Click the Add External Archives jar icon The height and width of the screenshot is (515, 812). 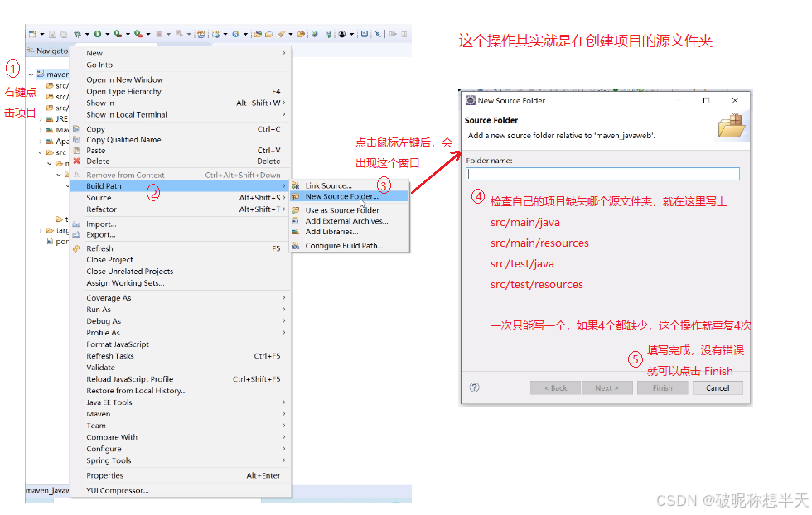[x=295, y=221]
